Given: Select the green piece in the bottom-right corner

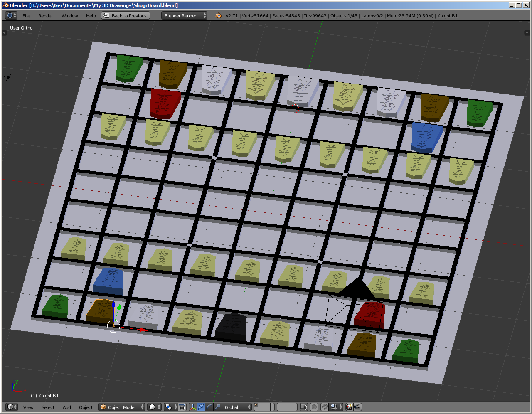Looking at the screenshot, I should click(406, 351).
